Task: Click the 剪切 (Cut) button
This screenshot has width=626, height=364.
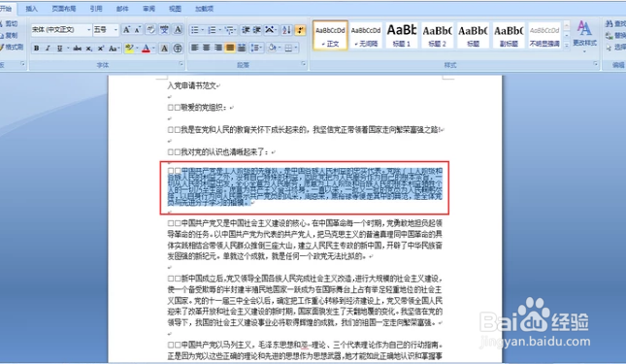Action: (9, 24)
